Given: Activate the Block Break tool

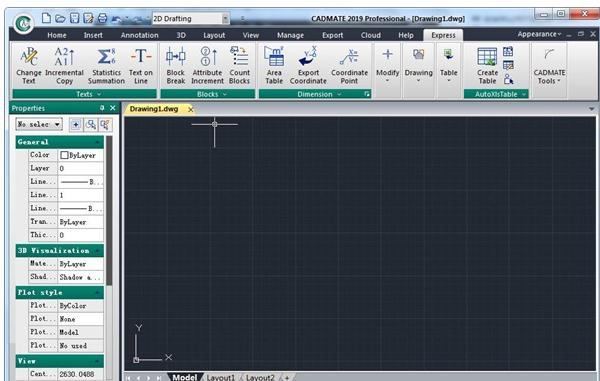Looking at the screenshot, I should (x=176, y=66).
